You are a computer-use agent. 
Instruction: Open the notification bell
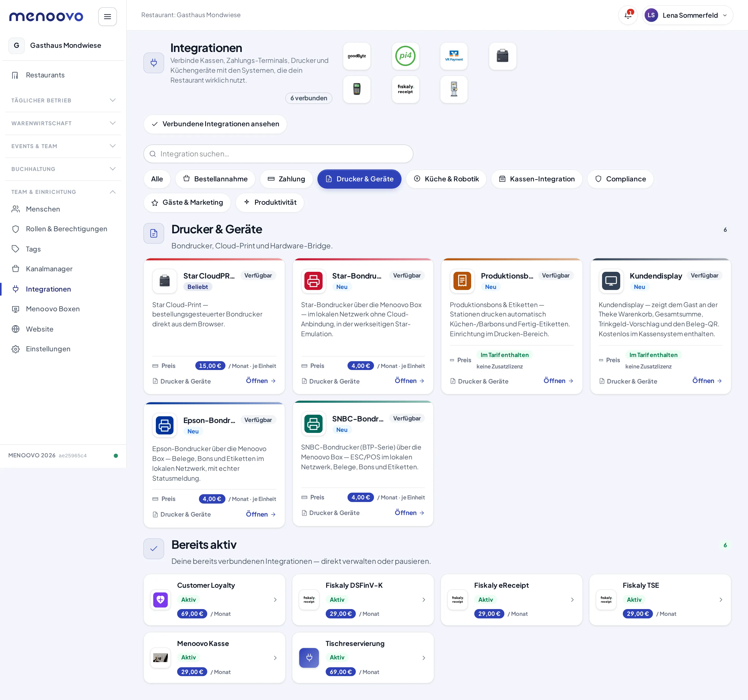tap(628, 15)
